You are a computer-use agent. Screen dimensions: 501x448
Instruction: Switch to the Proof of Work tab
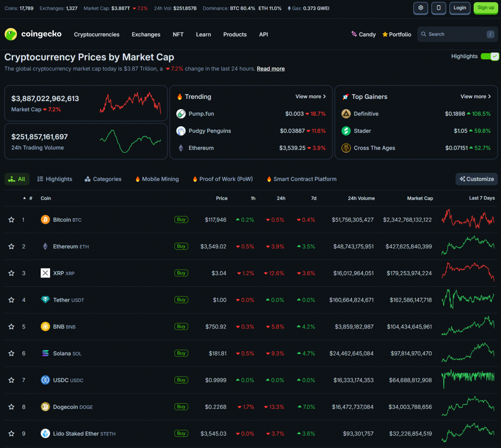pos(222,179)
